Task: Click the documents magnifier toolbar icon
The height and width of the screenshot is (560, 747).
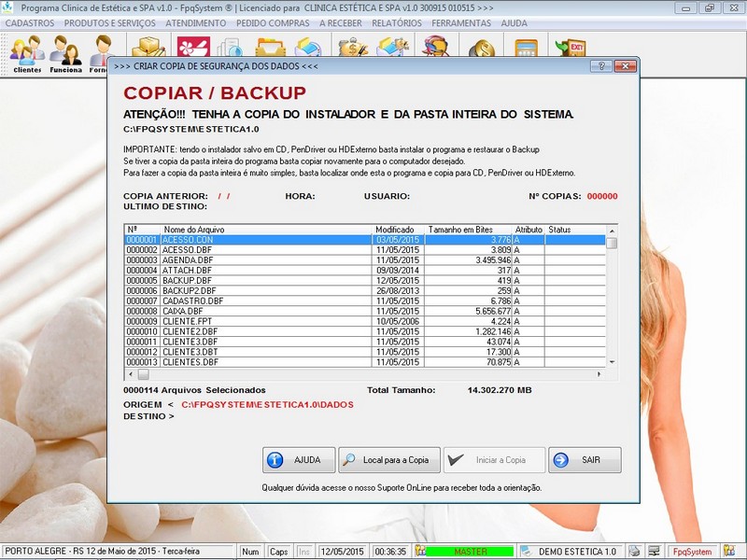Action: coord(231,48)
